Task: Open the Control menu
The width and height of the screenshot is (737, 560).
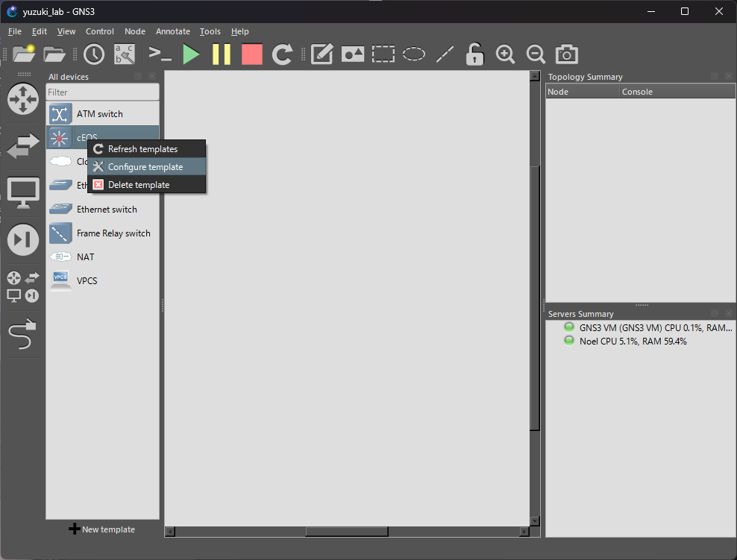Action: pyautogui.click(x=100, y=31)
